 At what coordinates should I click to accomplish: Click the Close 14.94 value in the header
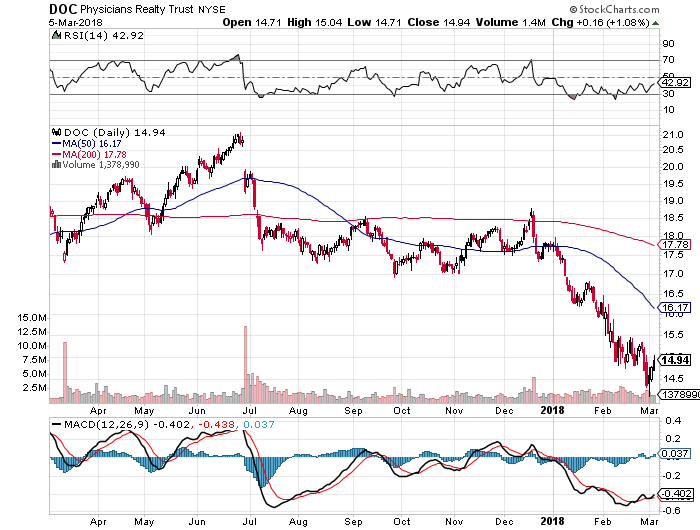pyautogui.click(x=438, y=22)
